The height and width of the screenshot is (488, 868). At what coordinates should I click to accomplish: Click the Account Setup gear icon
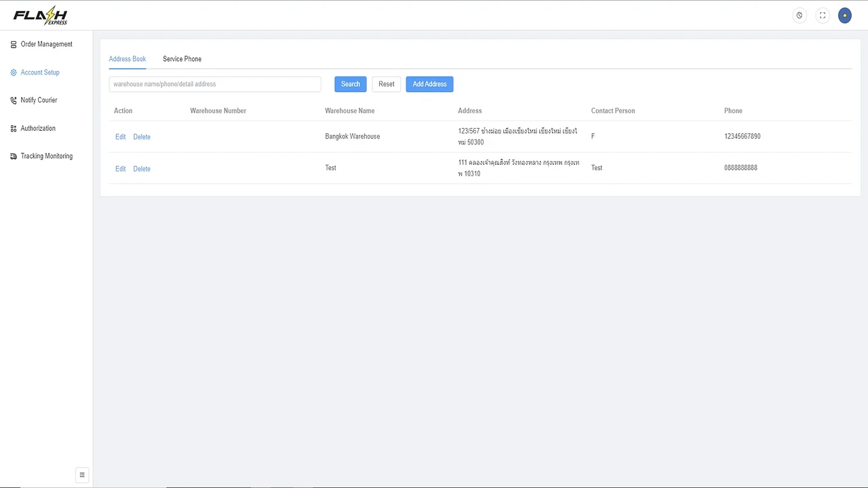click(x=13, y=73)
